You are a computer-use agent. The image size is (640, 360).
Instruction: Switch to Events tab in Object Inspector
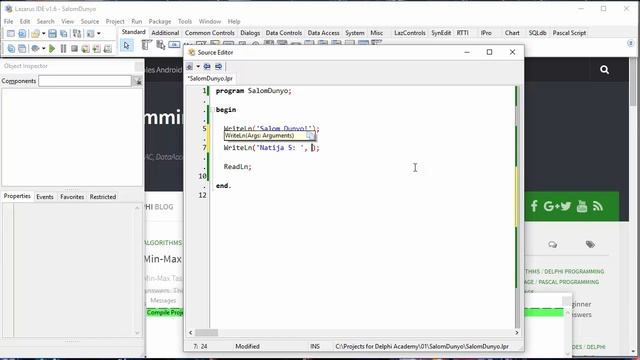click(45, 197)
